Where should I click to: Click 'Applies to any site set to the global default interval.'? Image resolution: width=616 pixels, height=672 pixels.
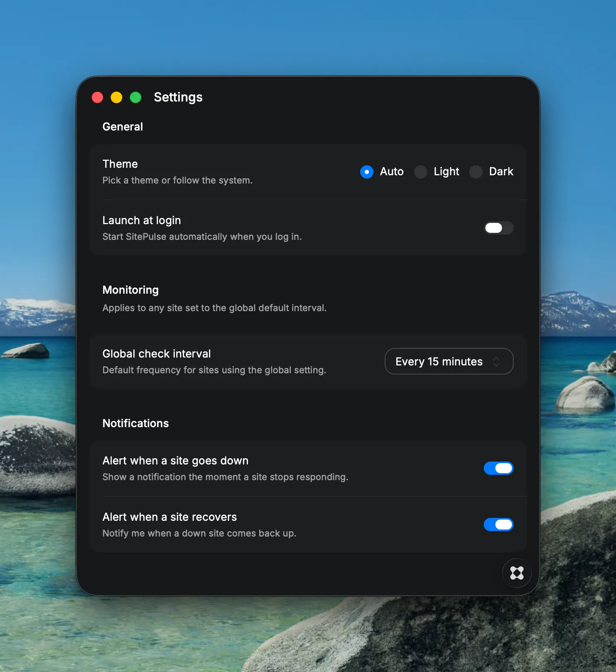click(x=214, y=308)
